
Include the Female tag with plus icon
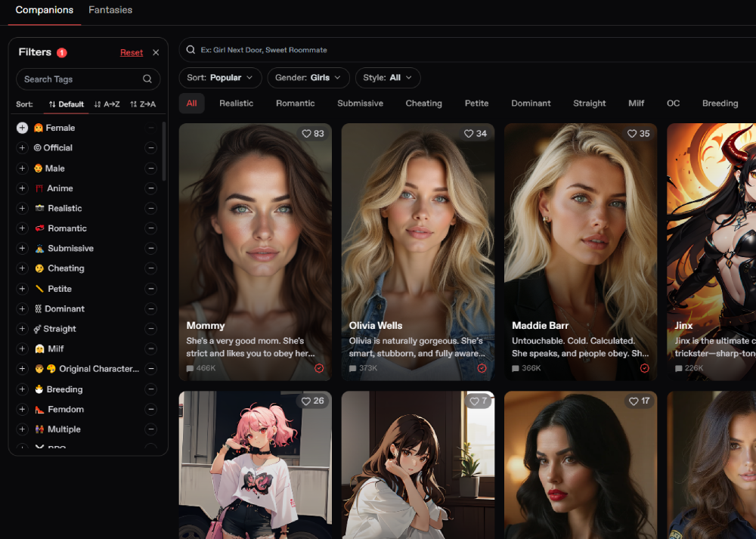click(x=22, y=128)
